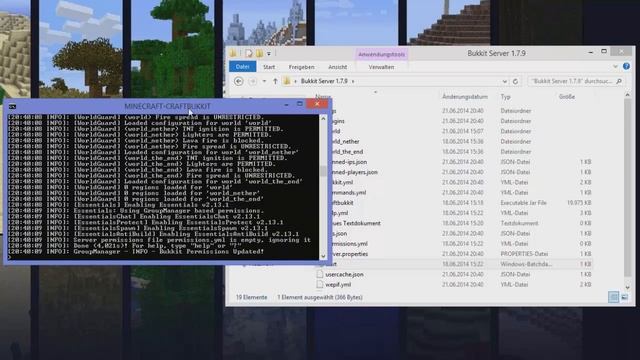Click the wepif.yml file icon
Viewport: 640px width, 360px height.
pyautogui.click(x=320, y=284)
